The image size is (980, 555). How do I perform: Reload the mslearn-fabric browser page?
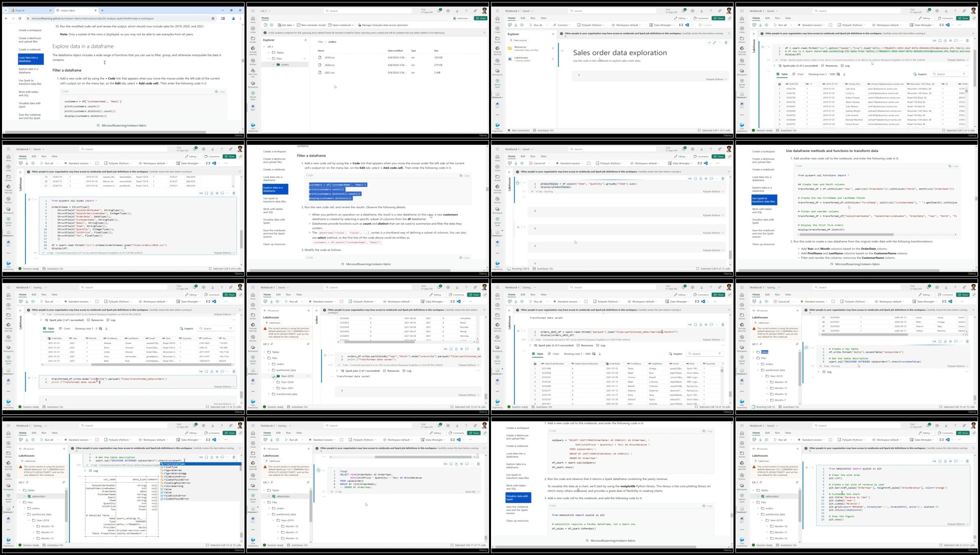point(20,19)
